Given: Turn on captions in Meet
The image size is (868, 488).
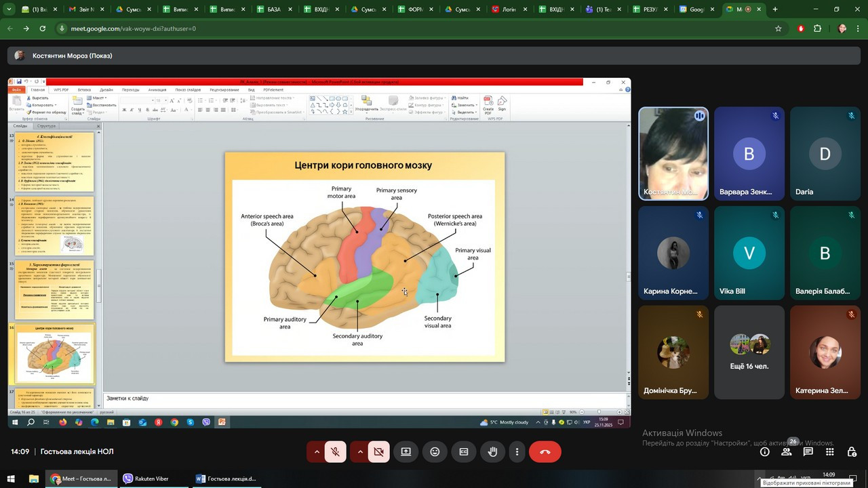Looking at the screenshot, I should (464, 451).
